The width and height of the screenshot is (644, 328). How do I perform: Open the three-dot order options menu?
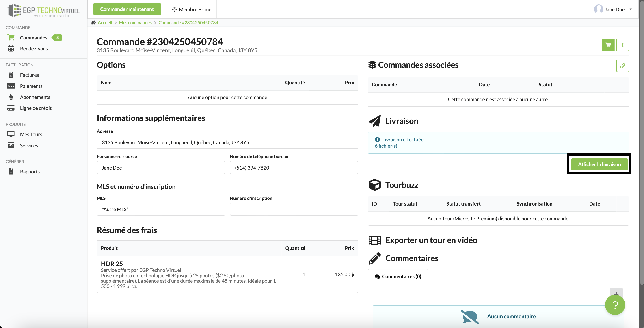pyautogui.click(x=622, y=45)
